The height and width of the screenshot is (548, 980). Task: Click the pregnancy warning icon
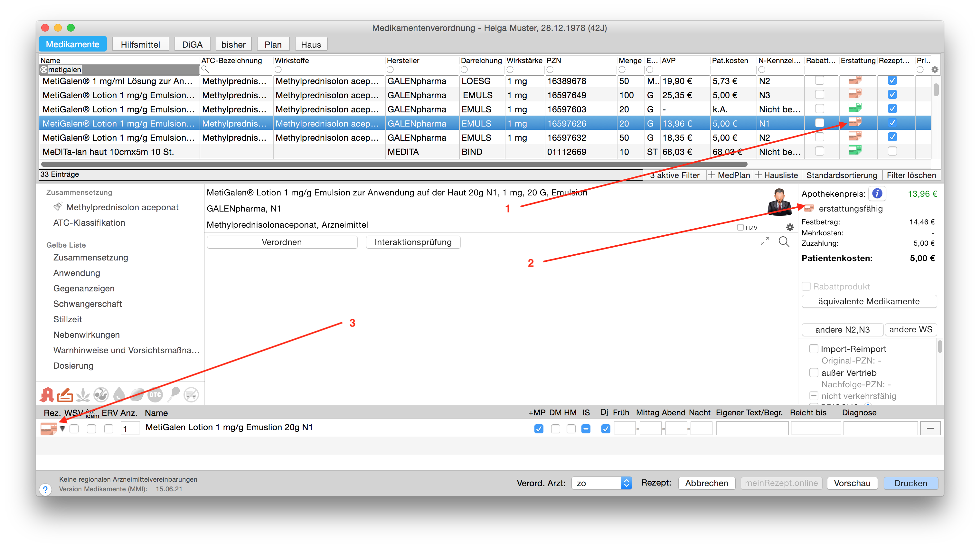pyautogui.click(x=101, y=395)
